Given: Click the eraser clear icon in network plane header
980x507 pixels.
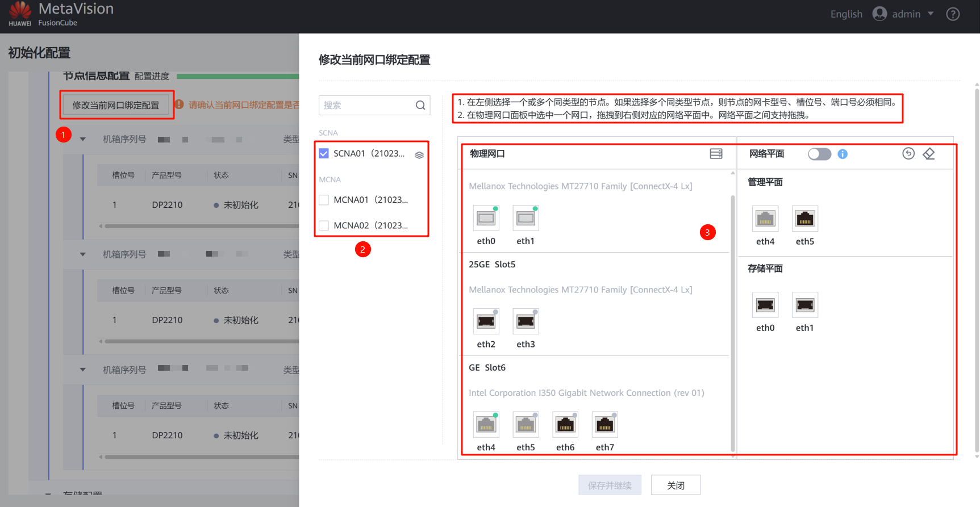Looking at the screenshot, I should pyautogui.click(x=929, y=154).
